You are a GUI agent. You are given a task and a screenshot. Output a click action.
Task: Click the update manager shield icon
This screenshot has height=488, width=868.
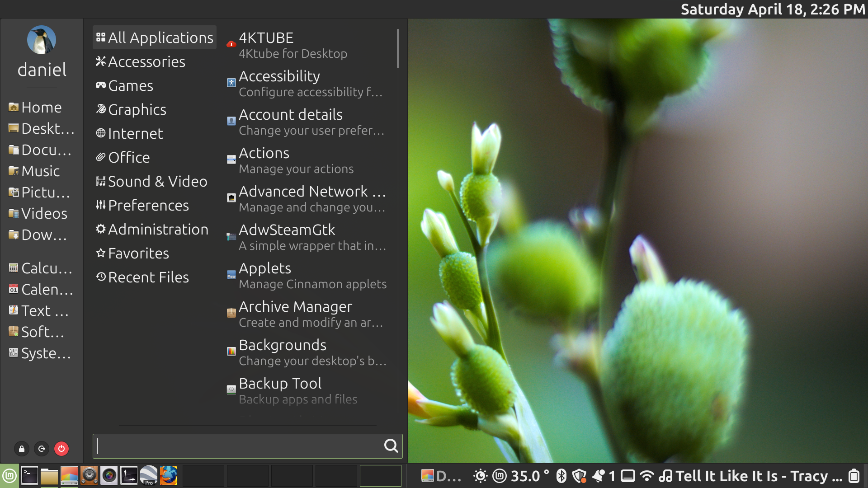coord(579,476)
